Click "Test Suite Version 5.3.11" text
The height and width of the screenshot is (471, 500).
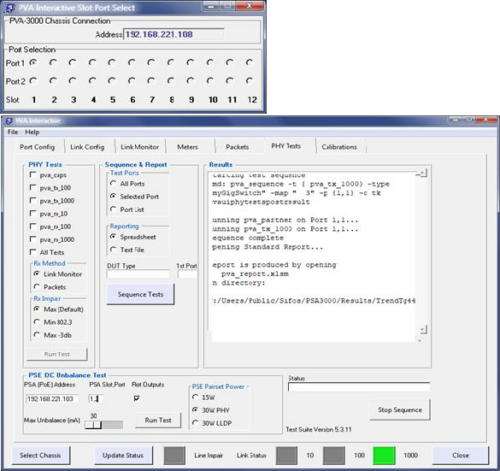pos(319,429)
